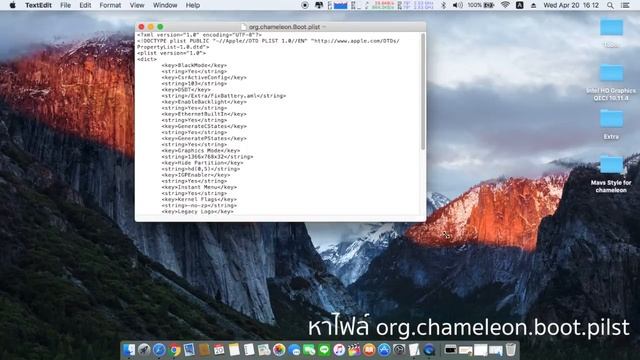
Task: Open the Wi-Fi status menu
Action: (505, 5)
